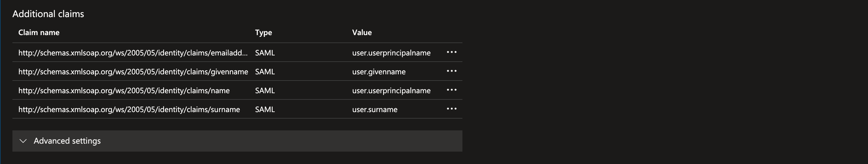This screenshot has width=868, height=164.
Task: Expand the Advanced settings section
Action: [x=67, y=141]
